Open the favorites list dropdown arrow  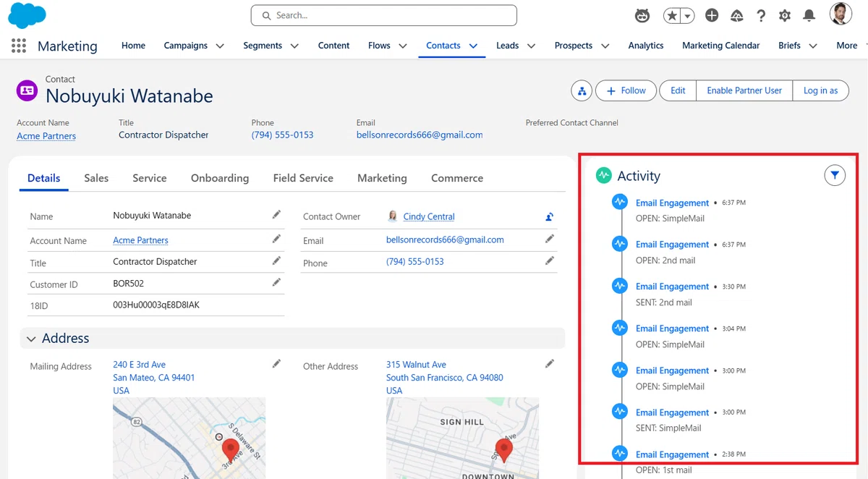coord(688,15)
